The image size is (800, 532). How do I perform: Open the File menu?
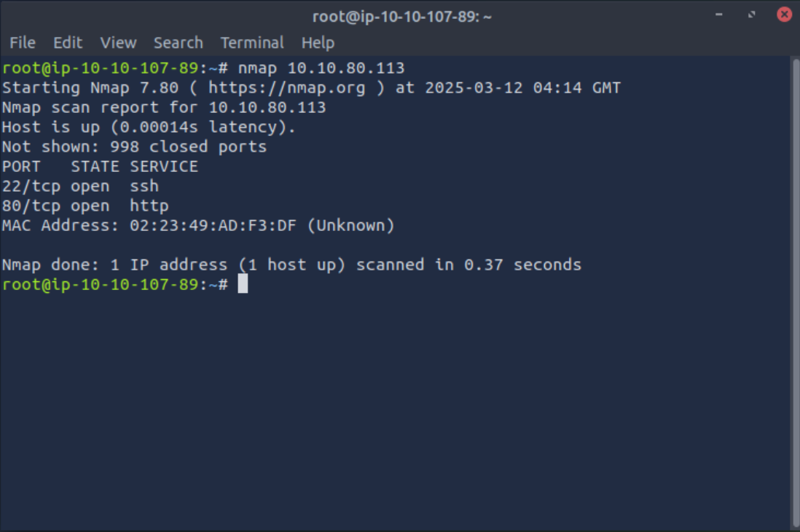click(23, 43)
